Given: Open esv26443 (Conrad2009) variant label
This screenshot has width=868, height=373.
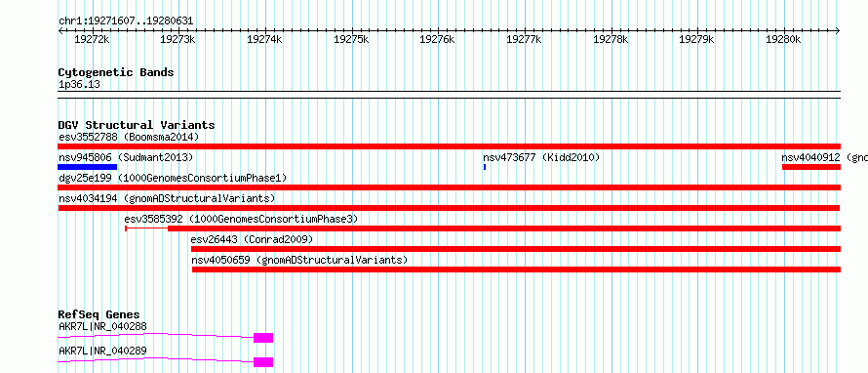Looking at the screenshot, I should (x=252, y=239).
